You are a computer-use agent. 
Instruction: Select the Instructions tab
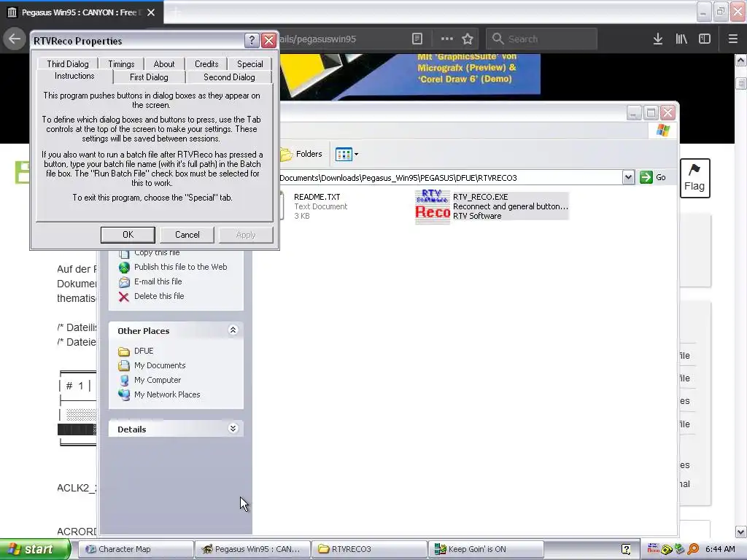74,76
